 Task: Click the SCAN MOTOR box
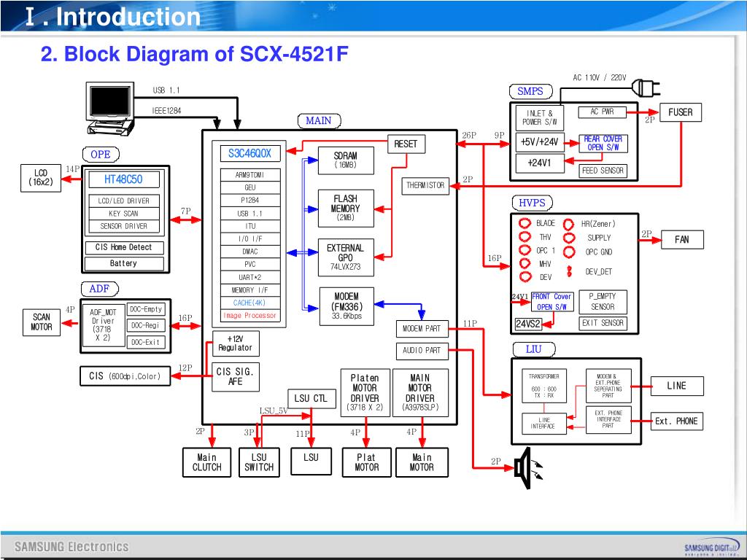click(x=42, y=322)
